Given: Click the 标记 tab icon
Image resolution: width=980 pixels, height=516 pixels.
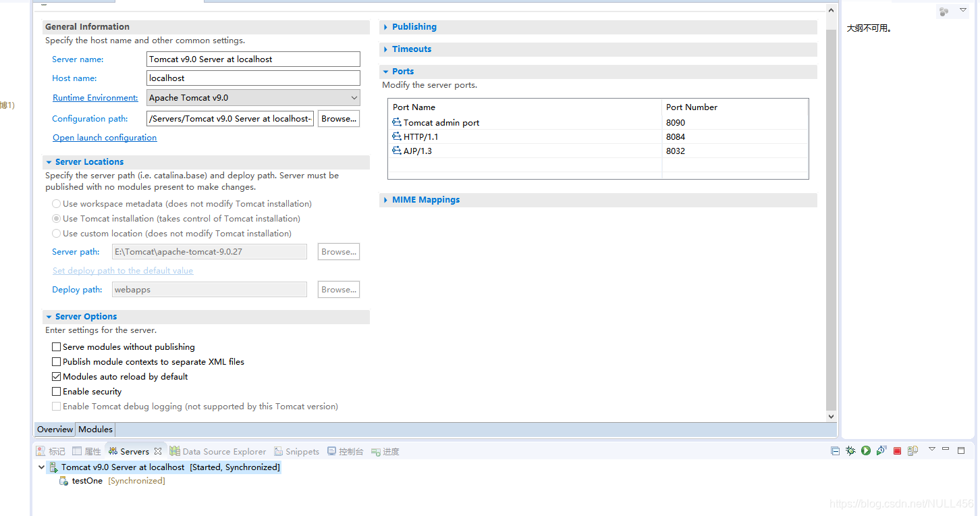Looking at the screenshot, I should [x=40, y=451].
